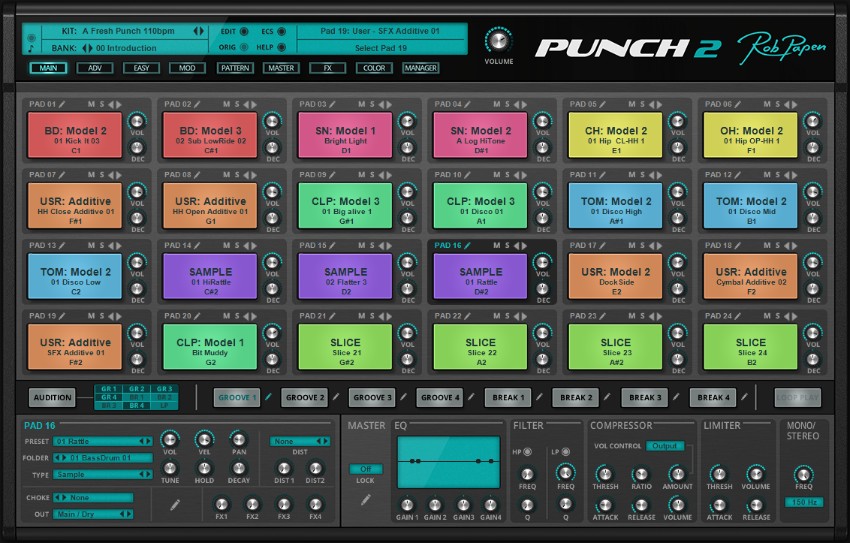
Task: Enable the HP filter switch
Action: 527,451
